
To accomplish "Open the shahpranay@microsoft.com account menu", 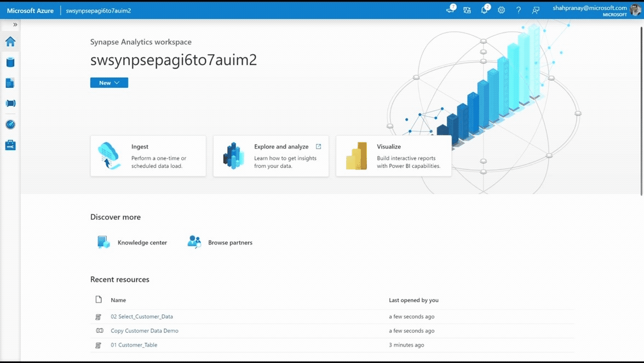I will (x=590, y=10).
